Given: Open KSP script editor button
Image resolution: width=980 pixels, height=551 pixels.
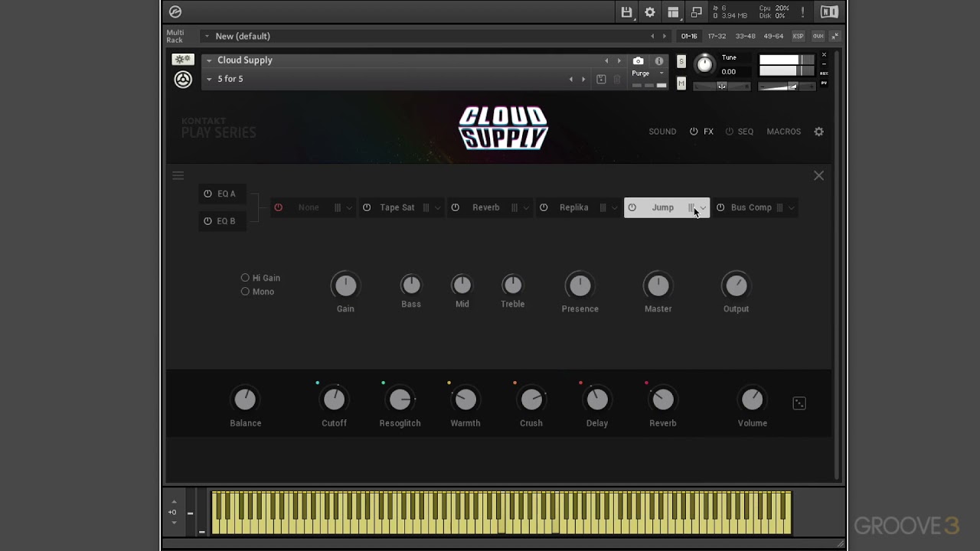Looking at the screenshot, I should tap(799, 36).
